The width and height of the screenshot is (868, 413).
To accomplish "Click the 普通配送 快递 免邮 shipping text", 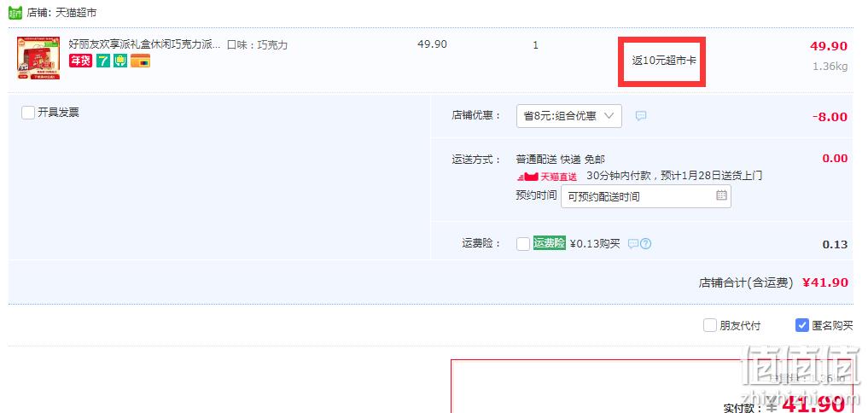I will pyautogui.click(x=561, y=160).
